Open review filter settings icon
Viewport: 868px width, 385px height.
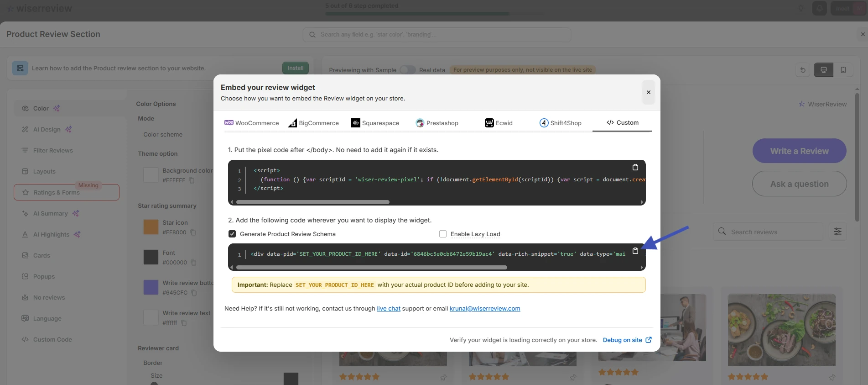click(x=837, y=232)
